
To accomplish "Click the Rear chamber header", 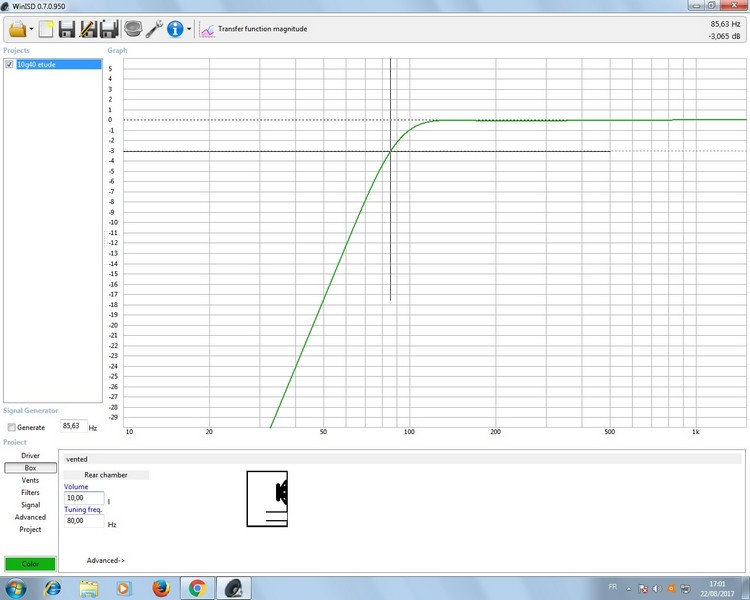I will click(x=106, y=475).
